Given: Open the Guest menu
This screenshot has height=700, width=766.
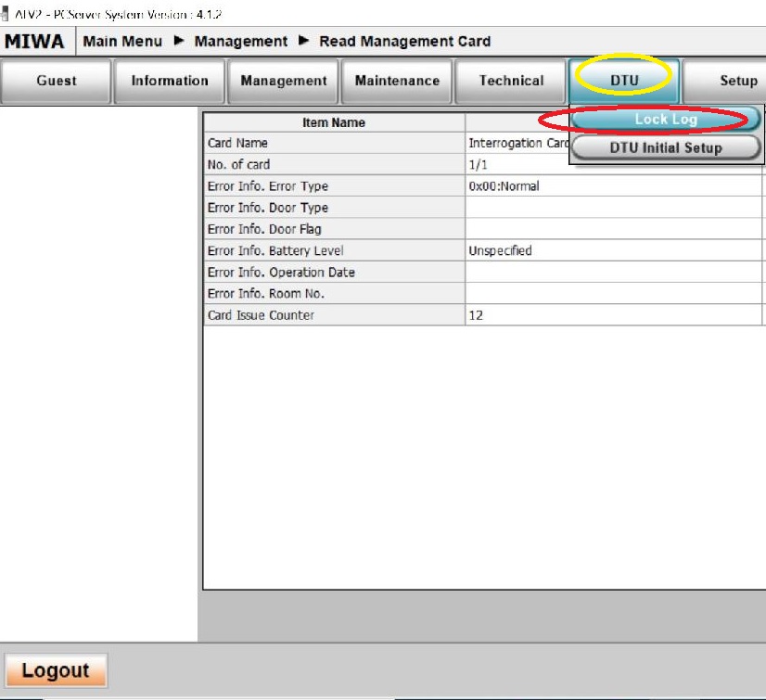Looking at the screenshot, I should click(57, 81).
